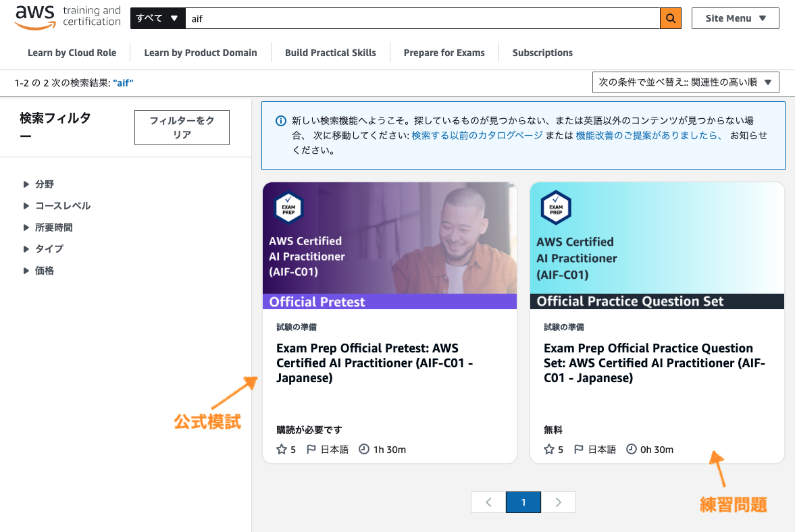
Task: Open Build Practical Skills menu
Action: [x=330, y=53]
